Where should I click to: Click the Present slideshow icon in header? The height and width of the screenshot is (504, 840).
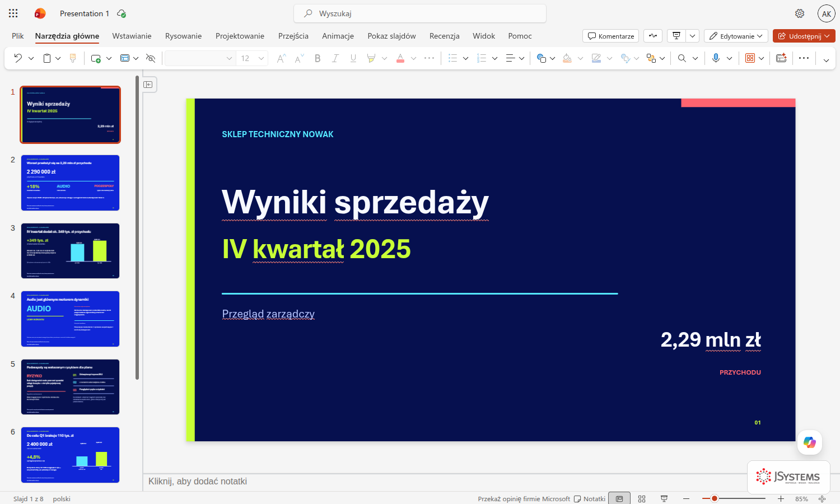(676, 36)
